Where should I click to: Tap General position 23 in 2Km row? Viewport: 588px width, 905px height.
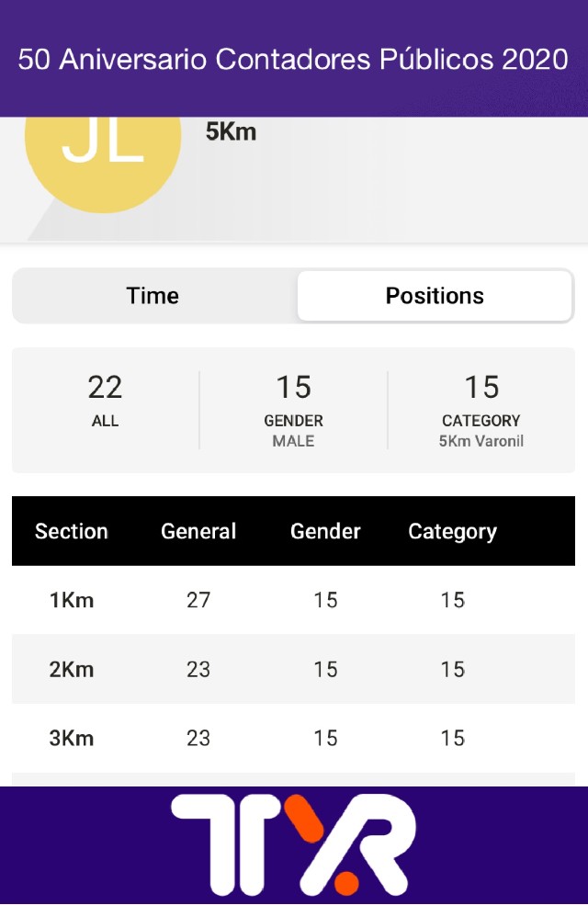click(x=198, y=669)
